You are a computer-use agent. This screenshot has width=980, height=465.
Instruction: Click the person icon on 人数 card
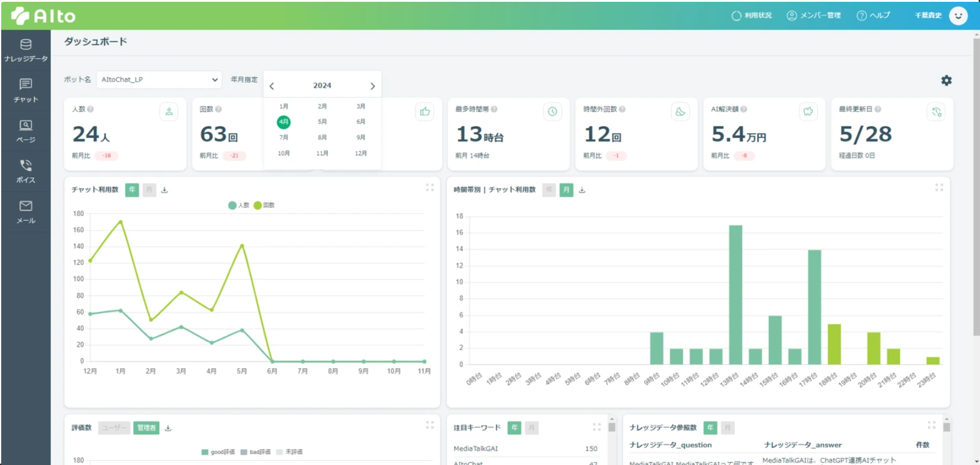[169, 112]
